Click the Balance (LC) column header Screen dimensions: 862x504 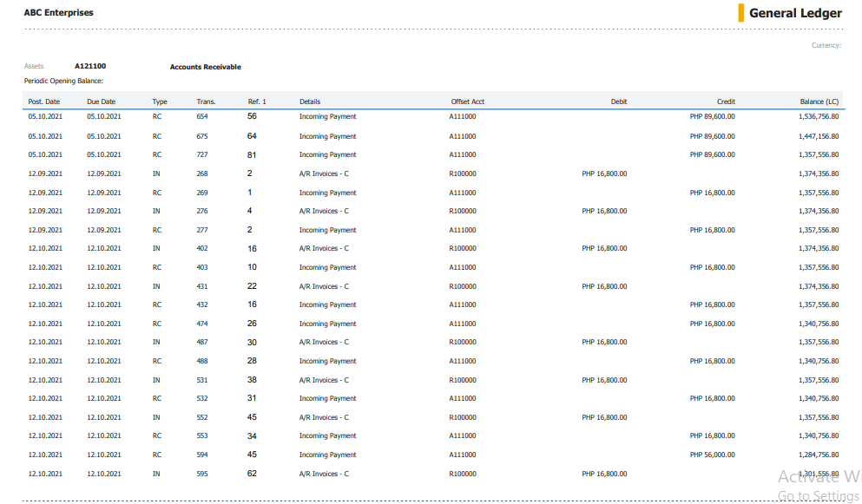819,101
